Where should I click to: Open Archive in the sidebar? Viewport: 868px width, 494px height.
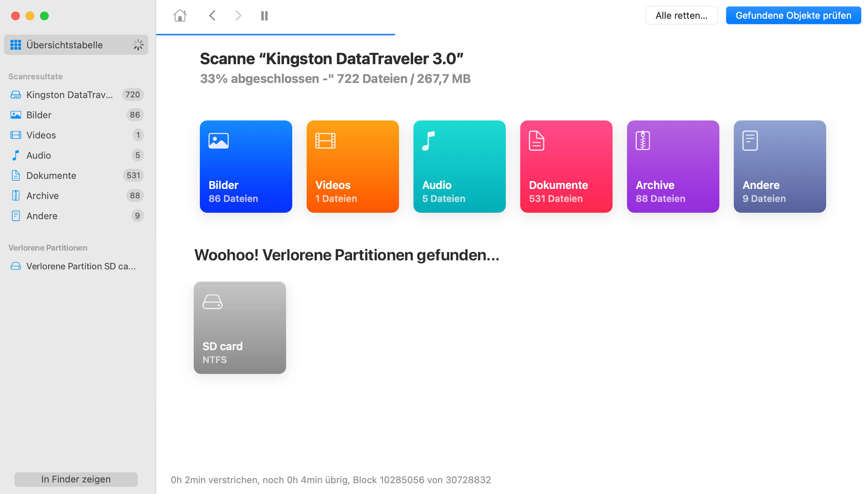pos(76,195)
